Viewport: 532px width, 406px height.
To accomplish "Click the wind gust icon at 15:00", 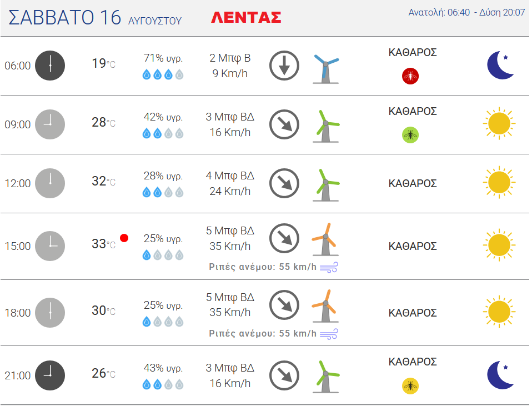I will coord(329,267).
